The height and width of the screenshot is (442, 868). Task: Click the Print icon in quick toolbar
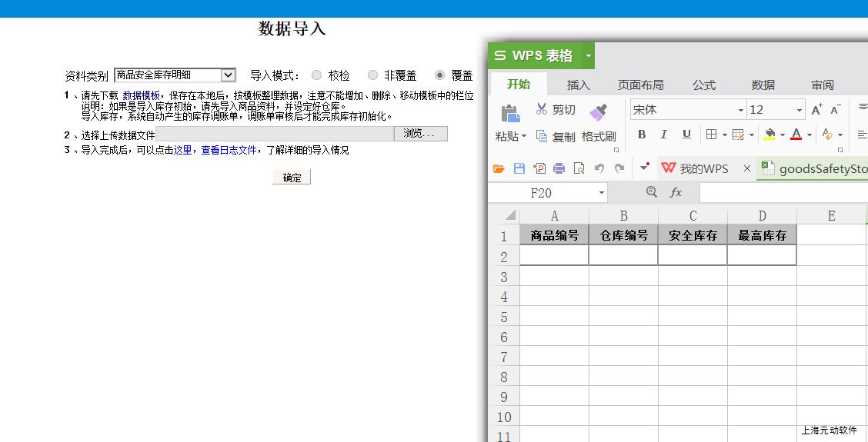click(559, 168)
